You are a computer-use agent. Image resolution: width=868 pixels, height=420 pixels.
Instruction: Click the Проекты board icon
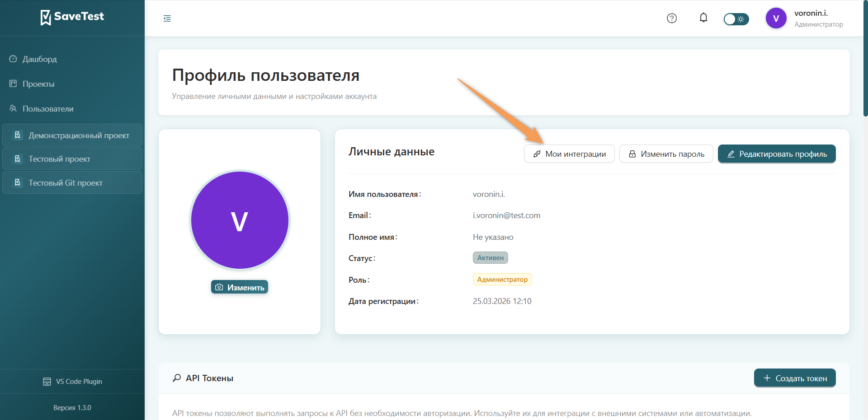click(13, 84)
